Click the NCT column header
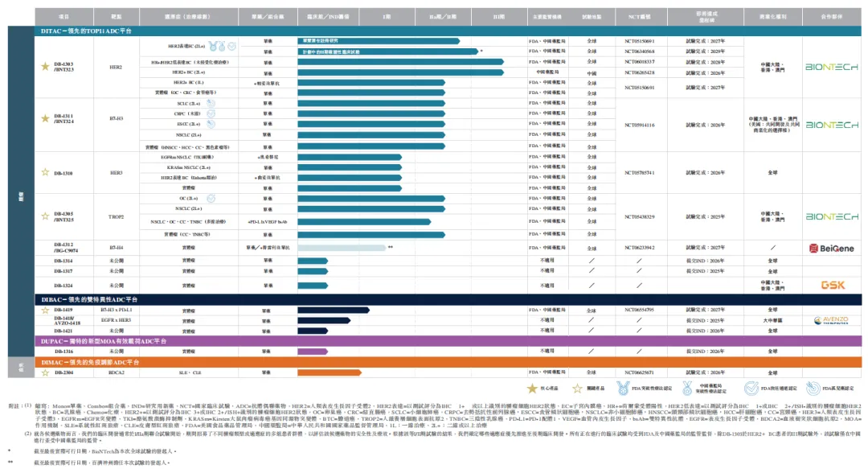868x469 pixels. tap(639, 15)
